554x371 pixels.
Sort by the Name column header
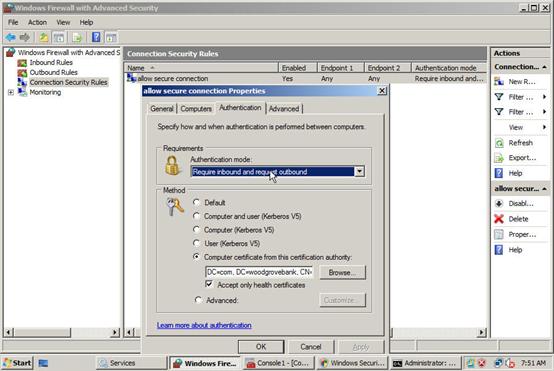tap(201, 68)
